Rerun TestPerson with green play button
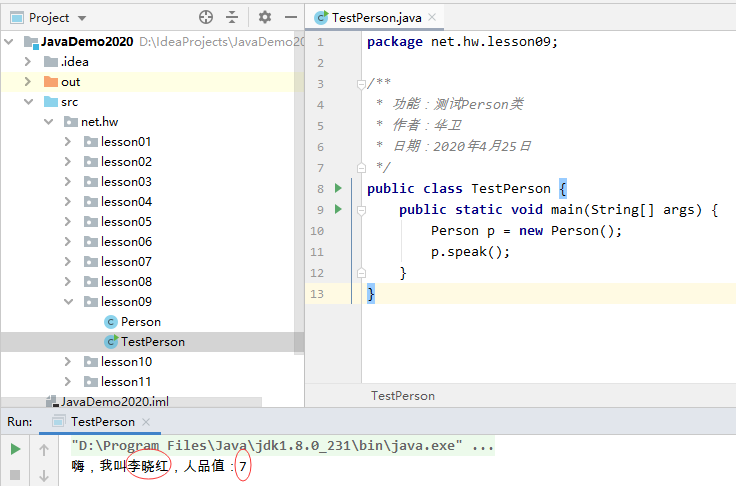736x486 pixels. 15,449
